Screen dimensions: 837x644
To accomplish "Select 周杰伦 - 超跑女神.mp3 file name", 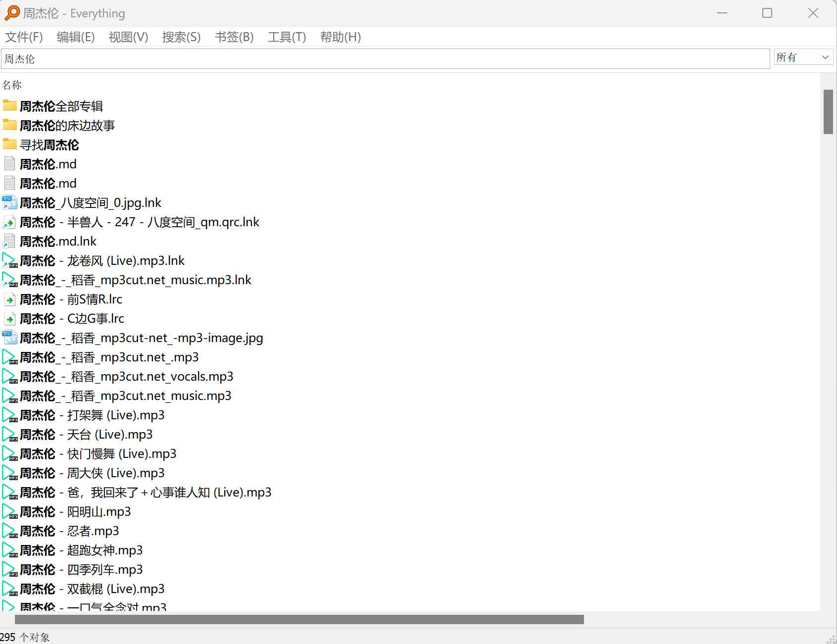I will tap(82, 550).
